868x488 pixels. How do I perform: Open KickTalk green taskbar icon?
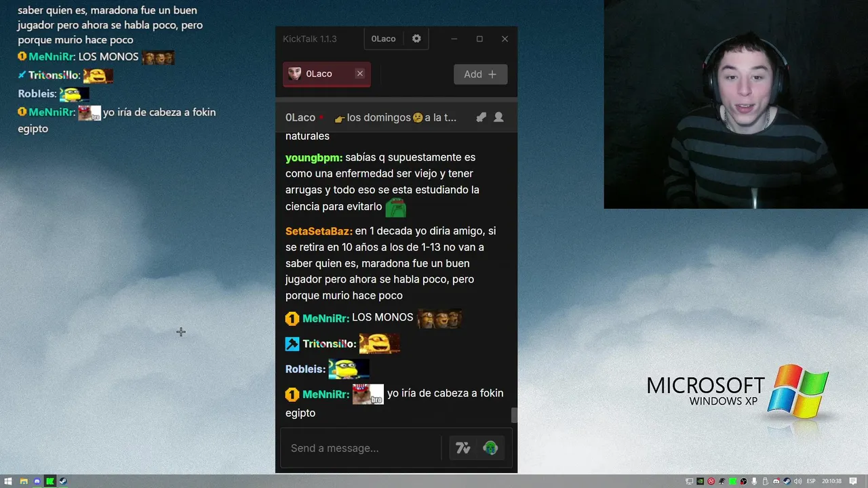[x=50, y=481]
